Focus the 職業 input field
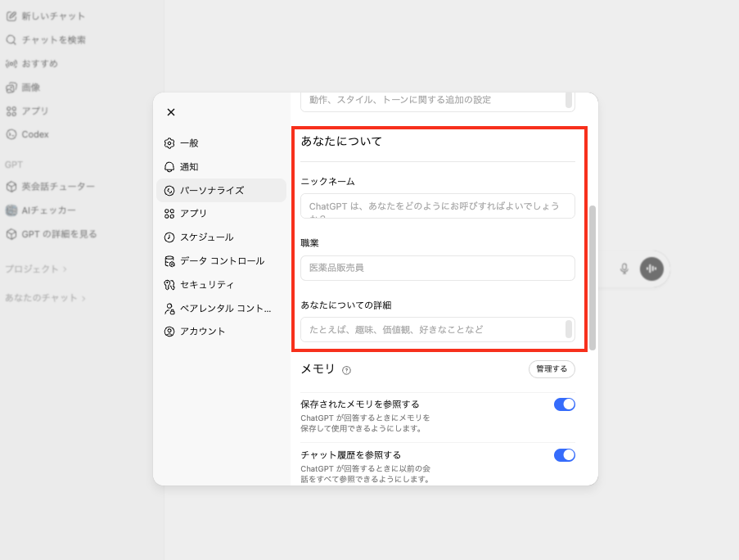 tap(437, 268)
